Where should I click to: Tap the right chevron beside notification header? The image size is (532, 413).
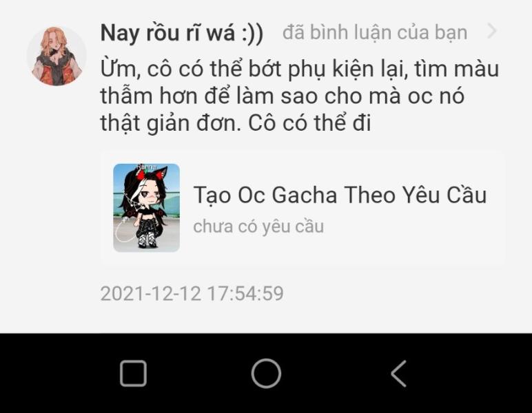[492, 31]
